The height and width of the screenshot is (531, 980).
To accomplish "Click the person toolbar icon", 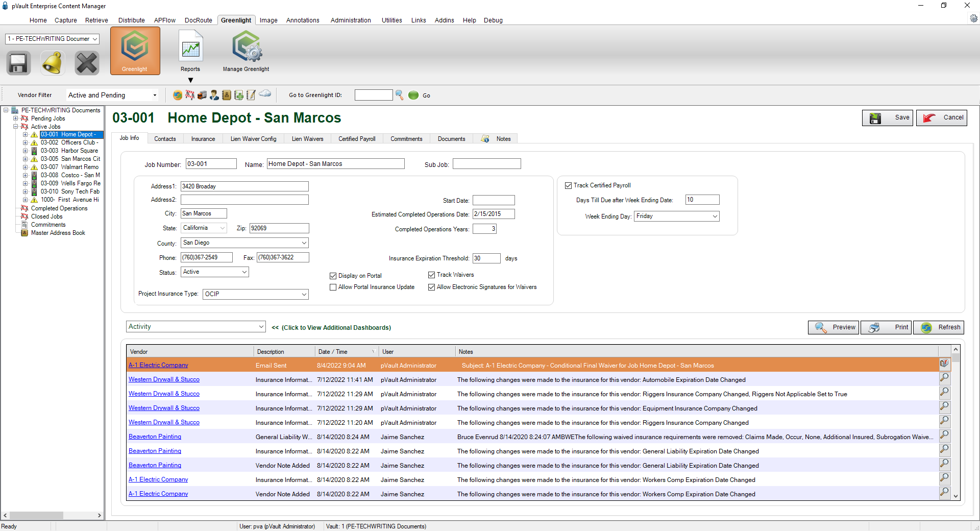I will click(214, 95).
